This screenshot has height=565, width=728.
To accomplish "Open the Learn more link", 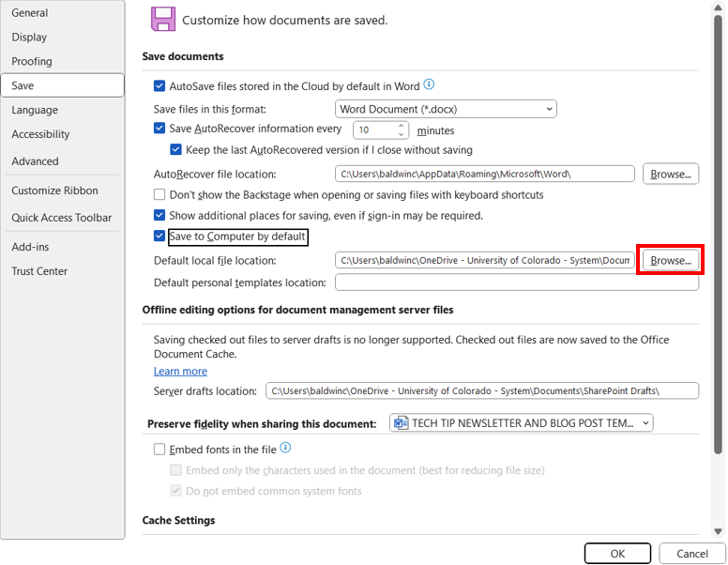I will pyautogui.click(x=180, y=371).
